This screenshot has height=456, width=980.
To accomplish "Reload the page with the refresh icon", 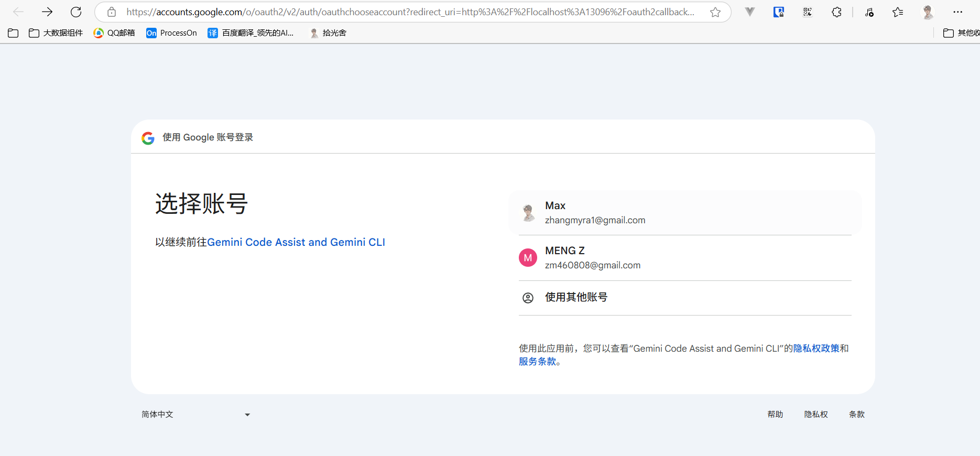I will (76, 12).
